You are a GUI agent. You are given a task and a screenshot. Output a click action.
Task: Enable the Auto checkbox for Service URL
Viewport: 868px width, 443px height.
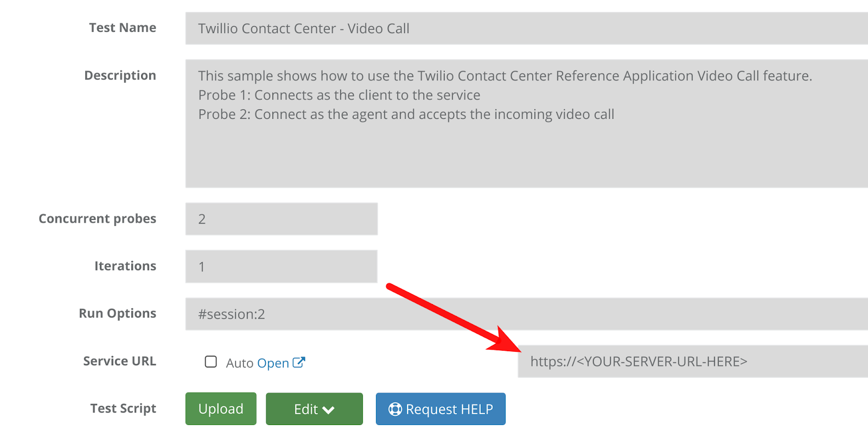[210, 362]
